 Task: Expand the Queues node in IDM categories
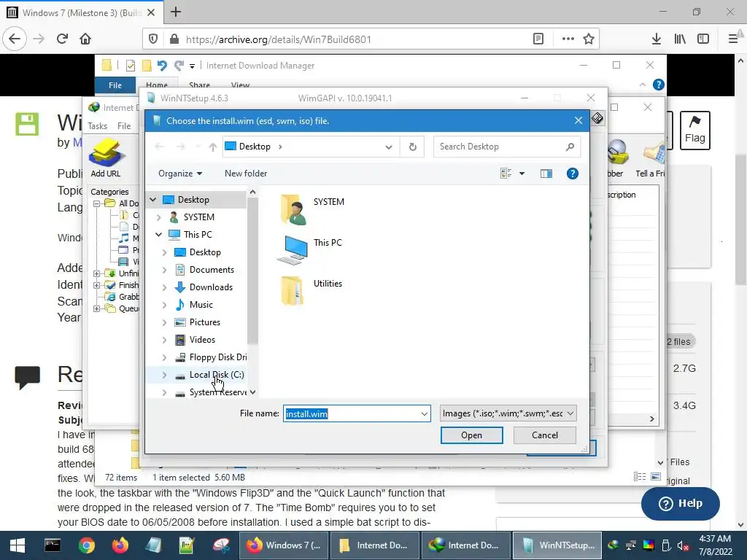pyautogui.click(x=97, y=308)
